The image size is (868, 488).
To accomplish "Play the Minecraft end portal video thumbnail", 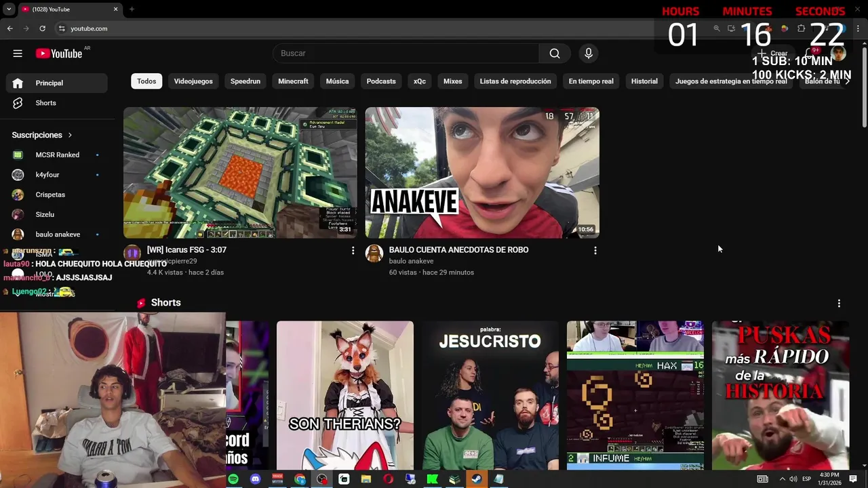I will pos(240,173).
